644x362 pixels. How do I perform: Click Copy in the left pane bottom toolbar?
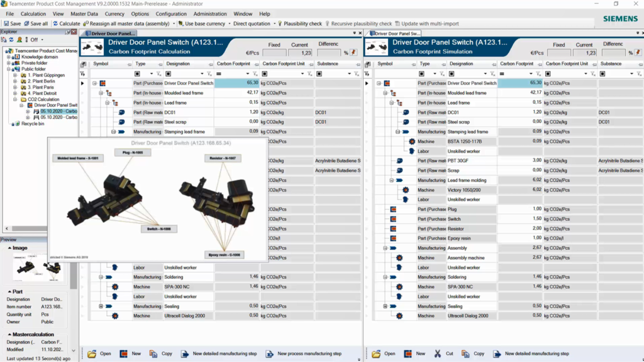tap(161, 353)
